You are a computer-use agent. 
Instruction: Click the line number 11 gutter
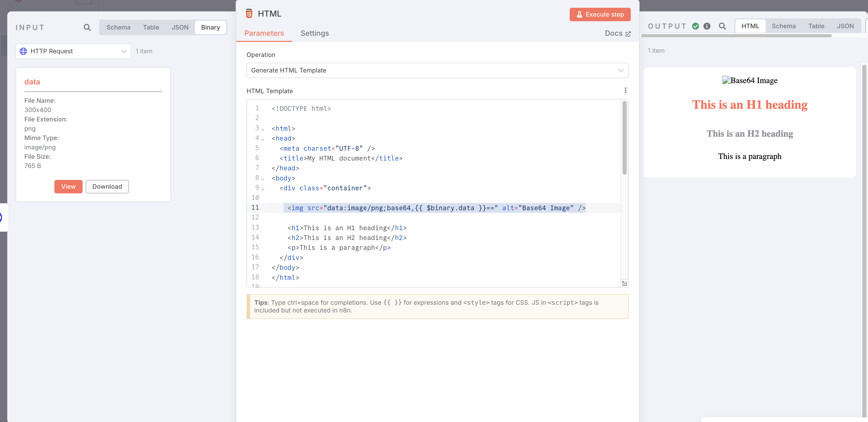[255, 207]
